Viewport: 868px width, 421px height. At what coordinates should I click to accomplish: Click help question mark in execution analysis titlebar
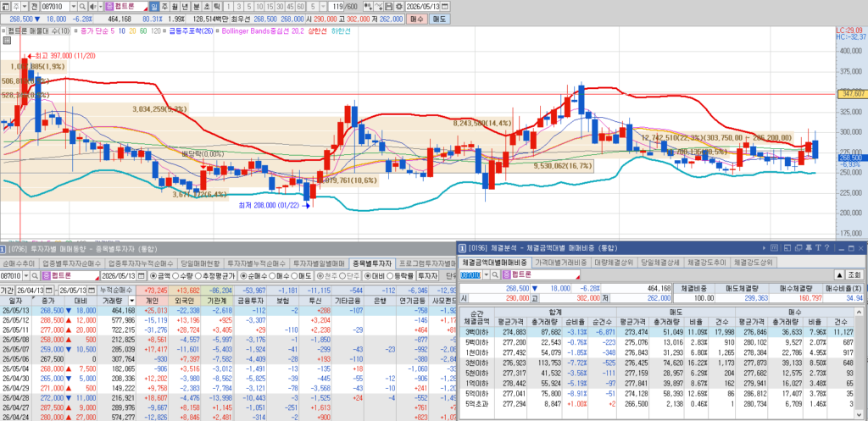point(826,248)
